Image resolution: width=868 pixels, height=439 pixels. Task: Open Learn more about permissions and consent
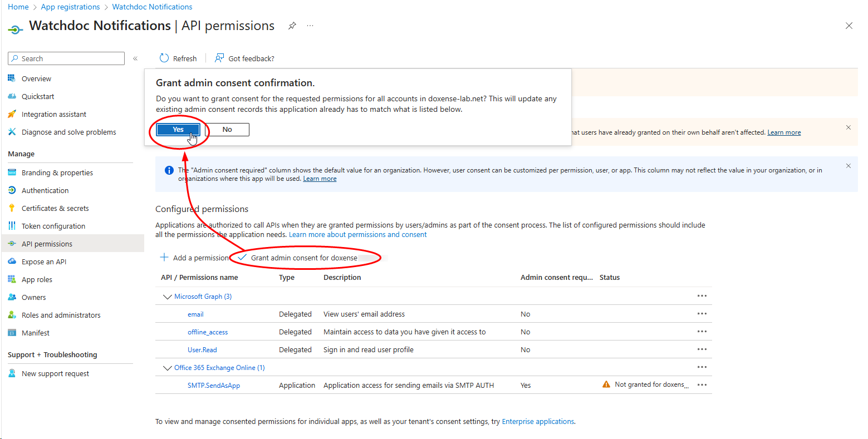click(x=357, y=235)
